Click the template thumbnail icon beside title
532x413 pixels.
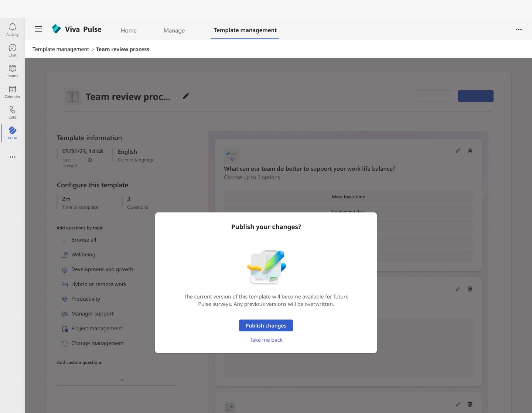72,96
